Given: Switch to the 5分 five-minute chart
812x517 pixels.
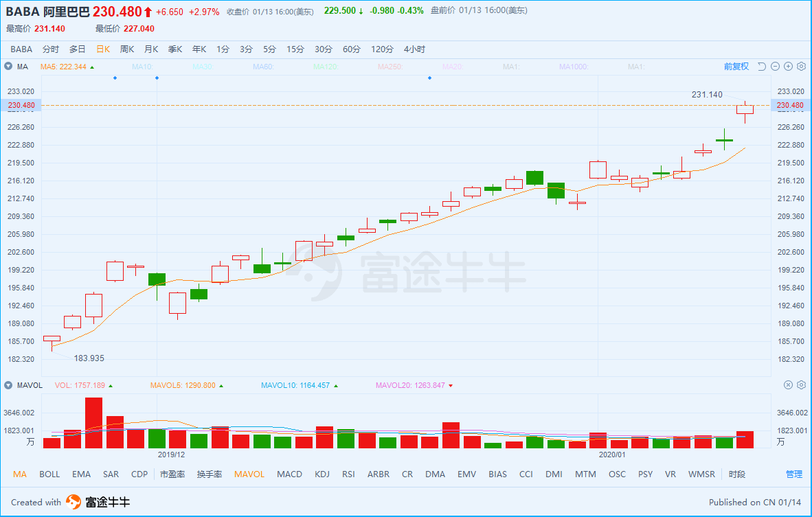Looking at the screenshot, I should [x=269, y=49].
